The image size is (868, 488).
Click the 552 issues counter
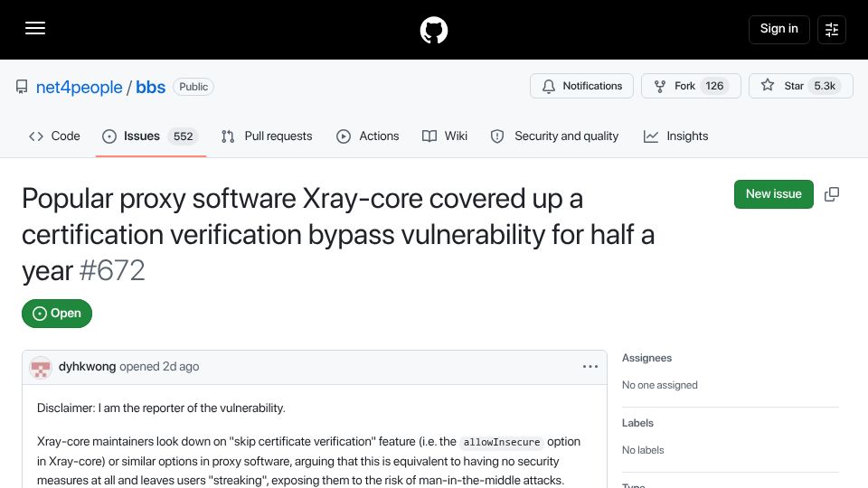point(184,136)
